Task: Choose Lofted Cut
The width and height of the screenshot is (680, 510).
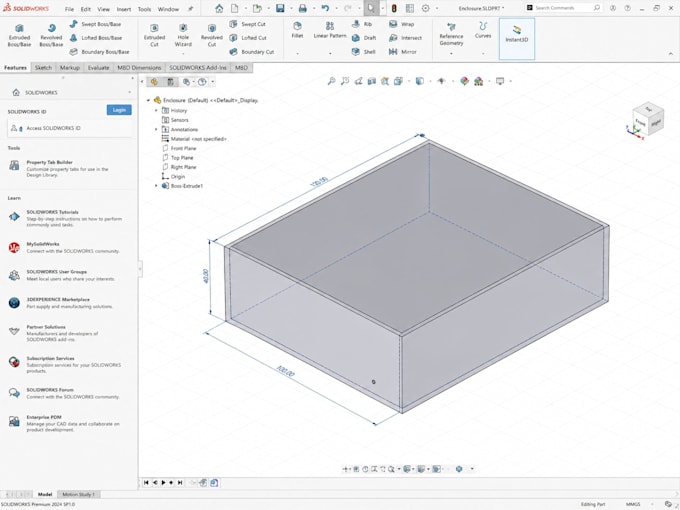Action: pyautogui.click(x=248, y=38)
